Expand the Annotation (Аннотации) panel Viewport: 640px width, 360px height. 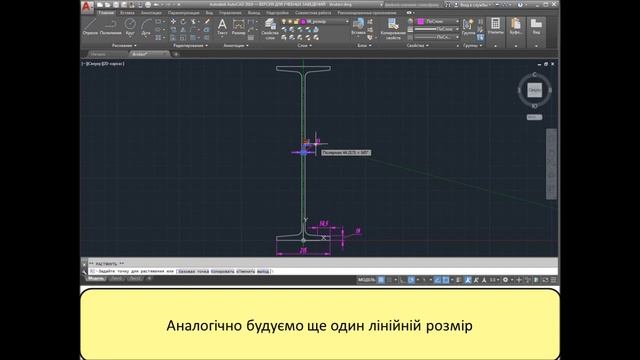(236, 46)
